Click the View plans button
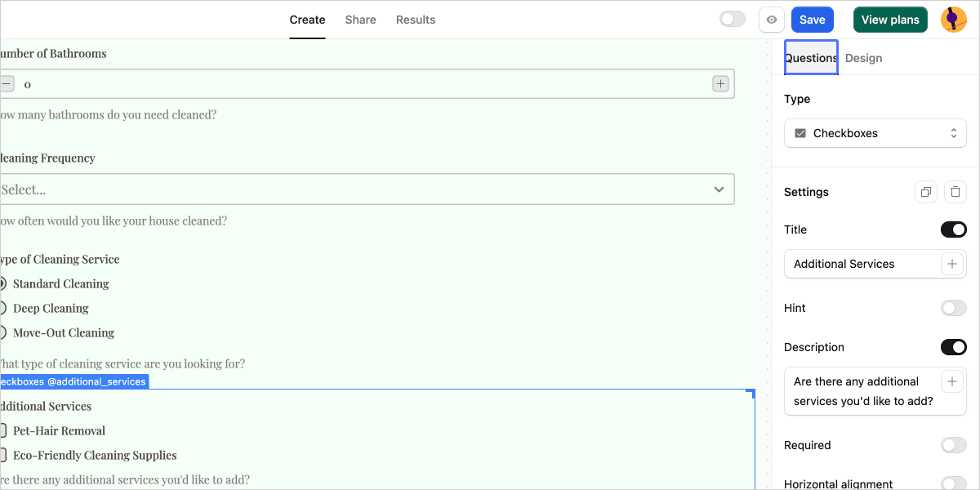 (x=890, y=20)
